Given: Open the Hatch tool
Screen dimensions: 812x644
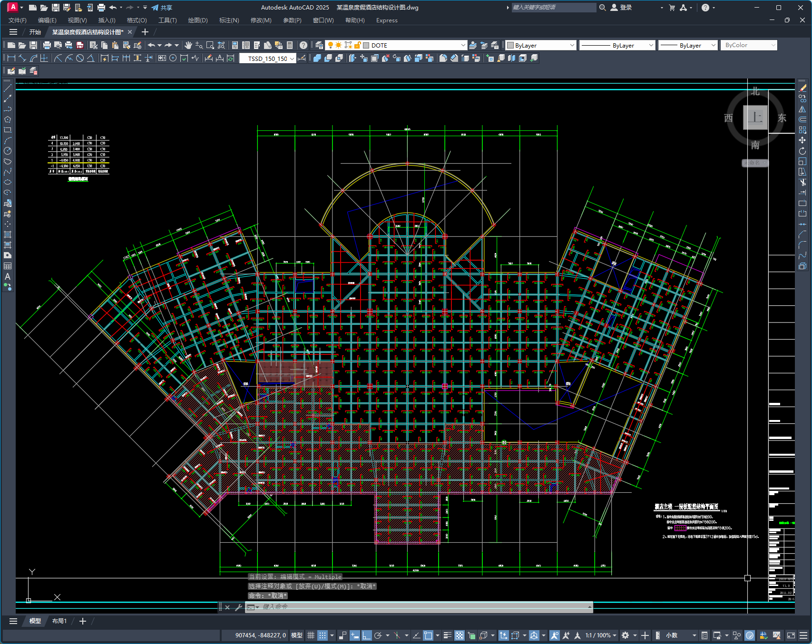Looking at the screenshot, I should [x=8, y=234].
